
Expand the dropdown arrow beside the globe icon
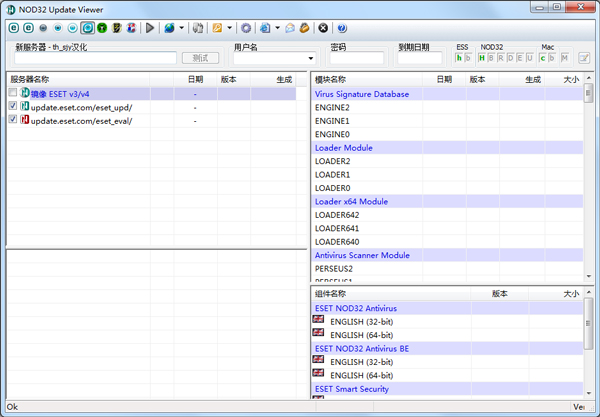point(183,28)
